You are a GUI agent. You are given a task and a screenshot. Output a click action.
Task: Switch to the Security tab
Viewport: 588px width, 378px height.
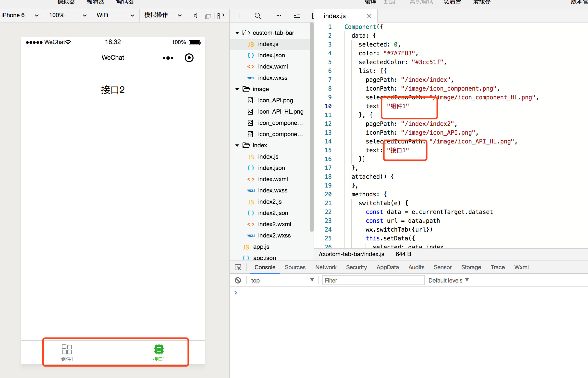coord(356,267)
